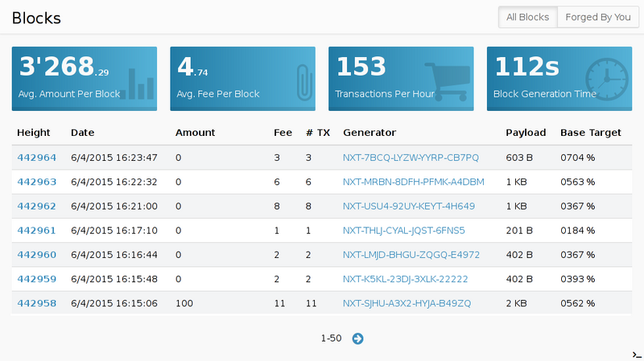Open generator NXT-USU4-92UY-KEYT-4H649

click(x=409, y=206)
